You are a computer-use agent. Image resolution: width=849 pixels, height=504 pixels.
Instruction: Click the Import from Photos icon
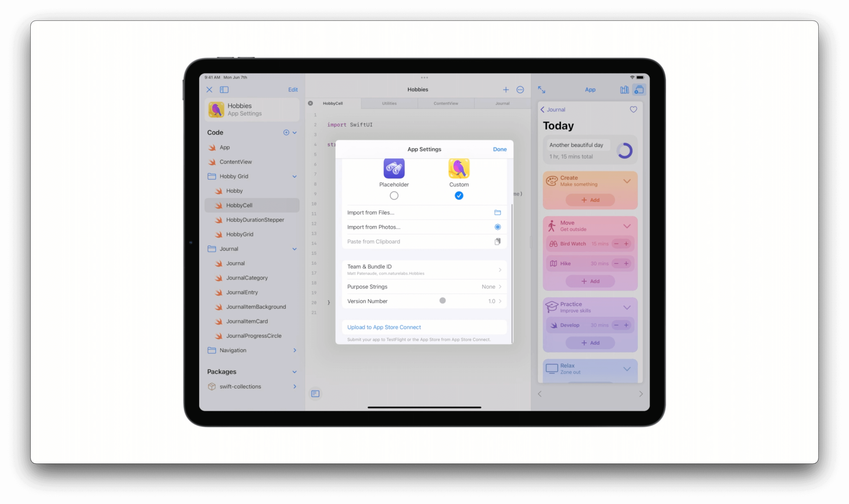click(x=498, y=227)
